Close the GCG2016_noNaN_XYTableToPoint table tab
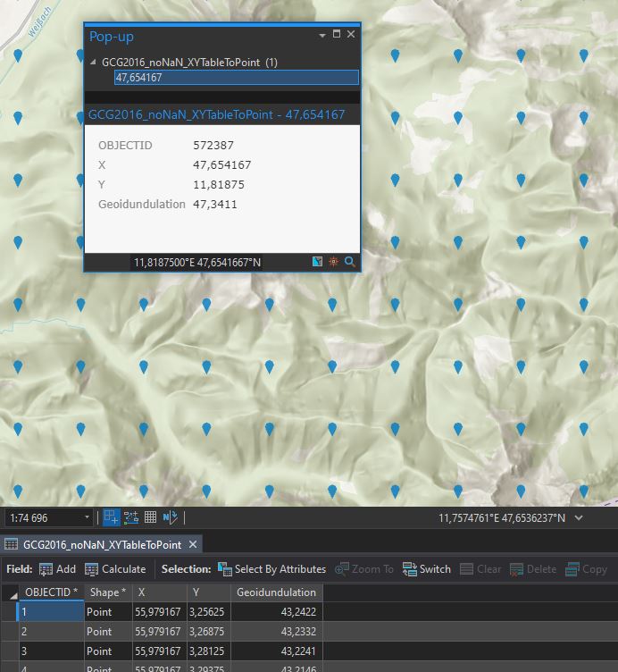Screen dimensions: 618x672 coord(192,544)
